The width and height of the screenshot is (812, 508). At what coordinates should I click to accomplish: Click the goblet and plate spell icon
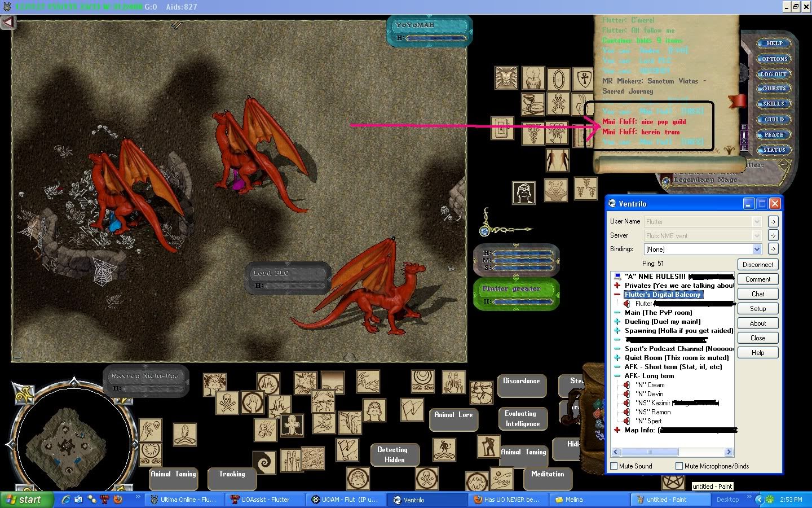click(532, 104)
